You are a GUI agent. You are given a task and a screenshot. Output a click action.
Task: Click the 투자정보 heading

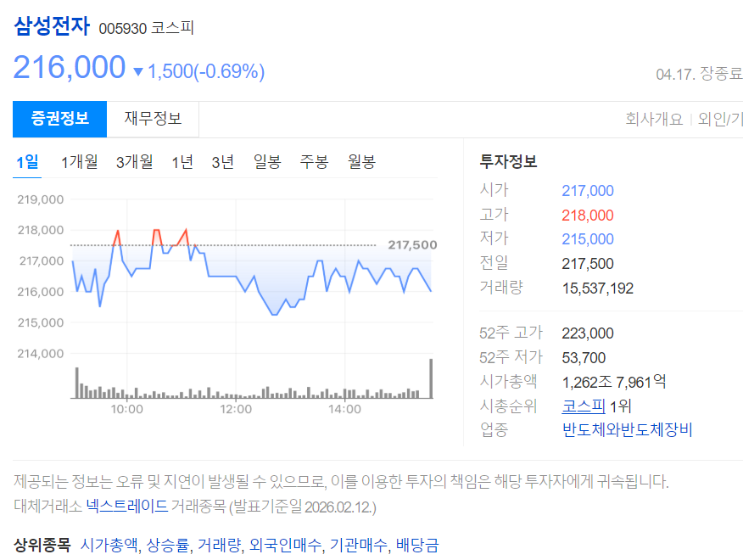click(x=508, y=161)
